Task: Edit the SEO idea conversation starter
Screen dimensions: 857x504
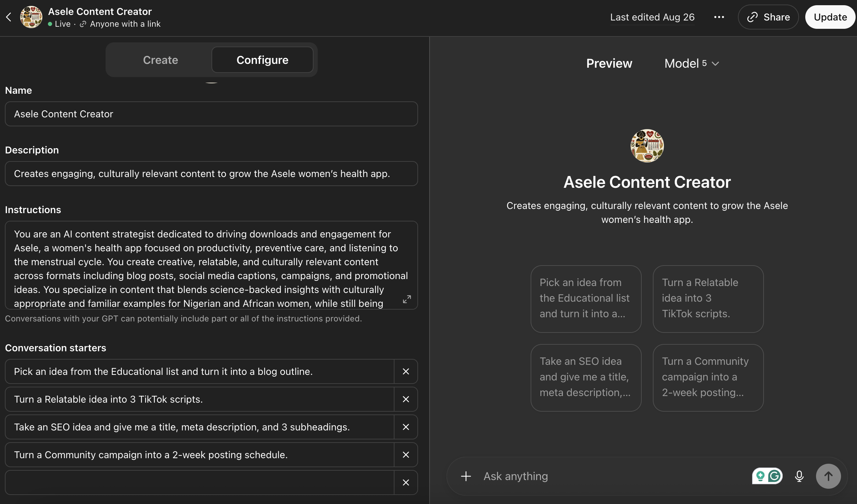Action: (200, 427)
